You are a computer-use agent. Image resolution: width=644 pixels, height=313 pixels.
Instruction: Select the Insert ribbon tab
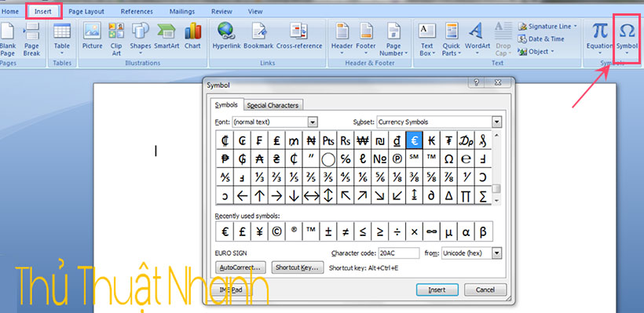(x=43, y=12)
